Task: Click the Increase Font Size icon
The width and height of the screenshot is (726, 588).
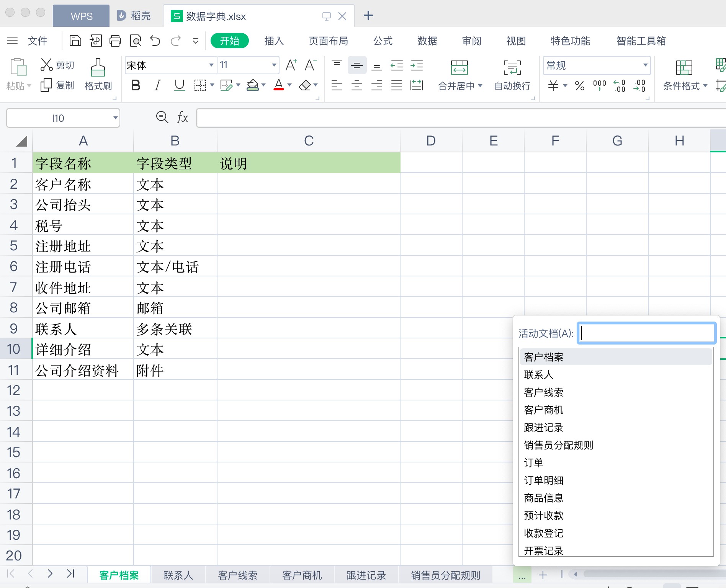Action: [291, 65]
